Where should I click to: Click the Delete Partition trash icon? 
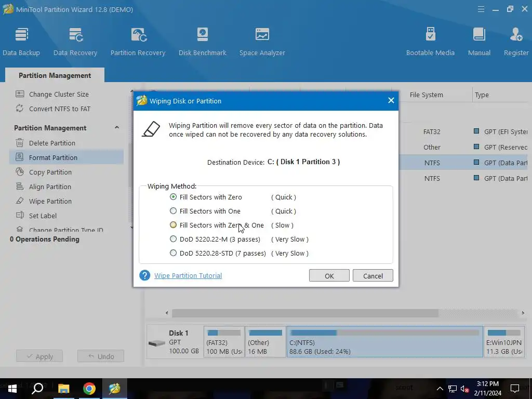coord(20,143)
